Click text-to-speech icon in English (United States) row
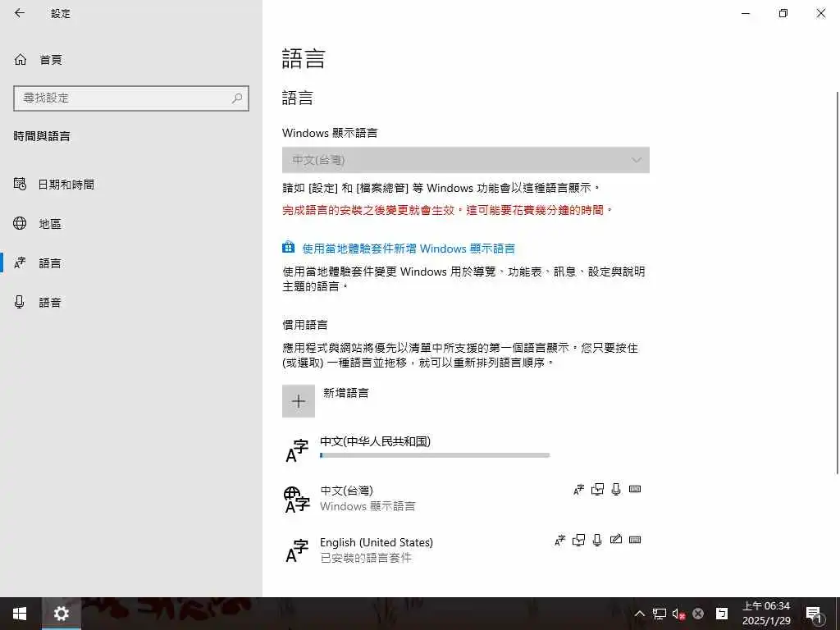Viewport: 840px width, 630px height. tap(578, 540)
